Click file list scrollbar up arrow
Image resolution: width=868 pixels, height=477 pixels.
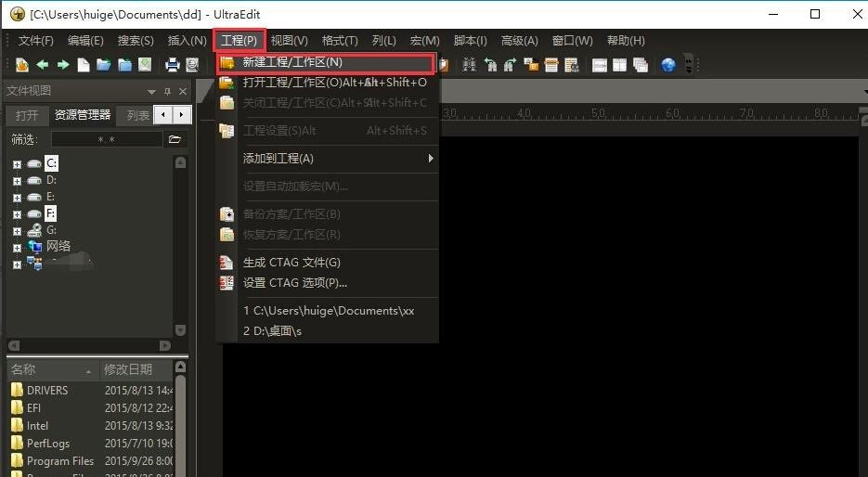click(x=180, y=367)
